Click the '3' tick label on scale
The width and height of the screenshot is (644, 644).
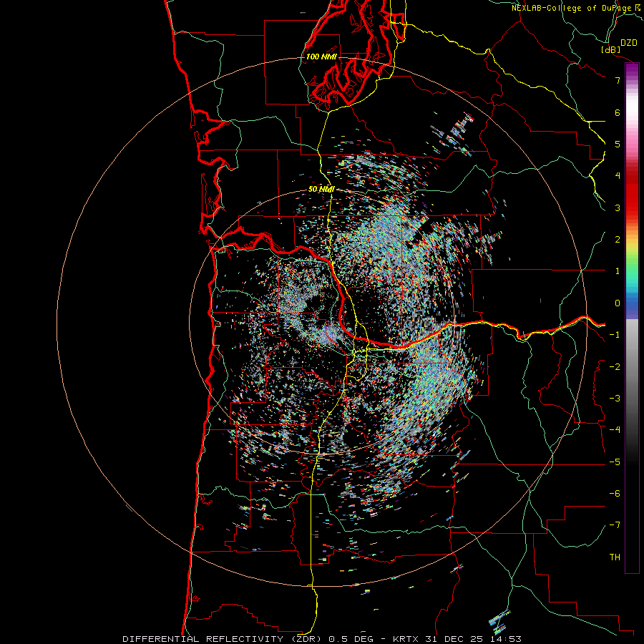(618, 208)
